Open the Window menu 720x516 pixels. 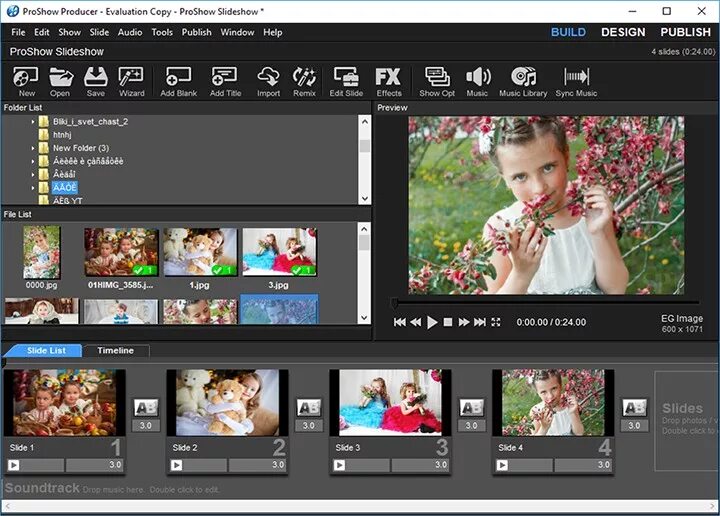click(237, 32)
